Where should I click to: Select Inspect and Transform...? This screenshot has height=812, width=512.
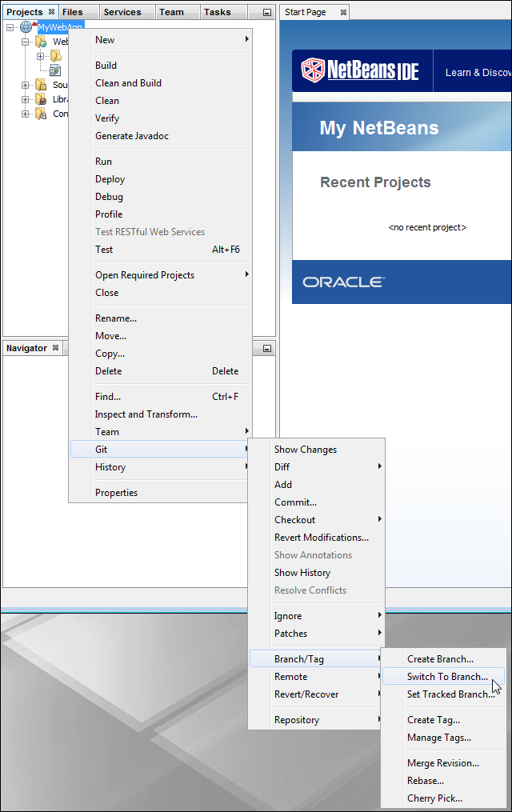click(x=161, y=414)
